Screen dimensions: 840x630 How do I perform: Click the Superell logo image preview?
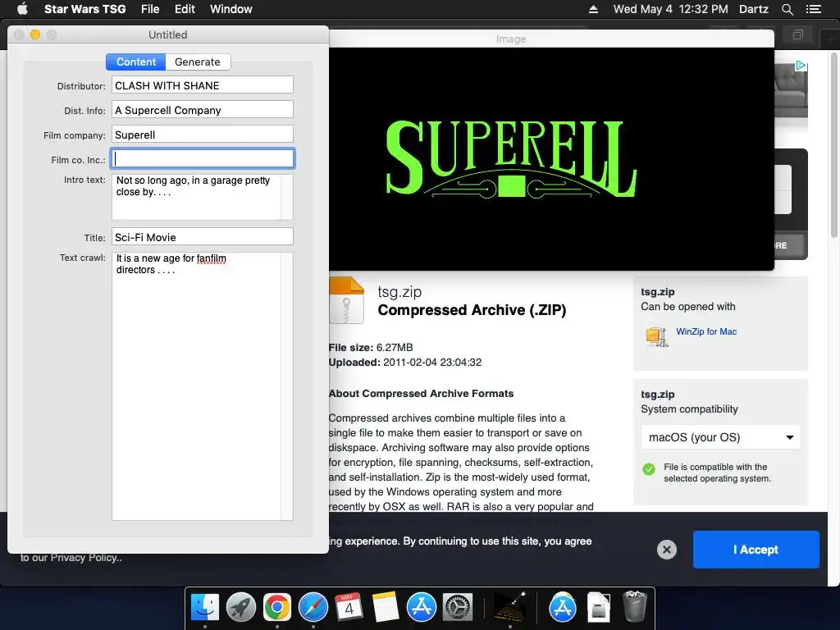point(511,158)
